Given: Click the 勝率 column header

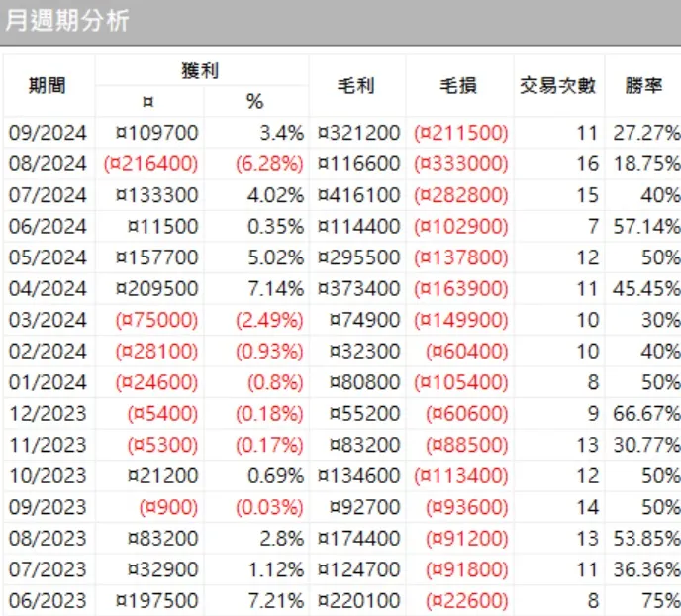Looking at the screenshot, I should click(x=643, y=85).
